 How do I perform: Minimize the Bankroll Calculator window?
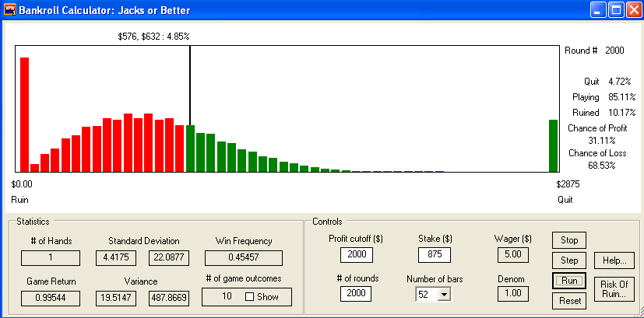[598, 9]
